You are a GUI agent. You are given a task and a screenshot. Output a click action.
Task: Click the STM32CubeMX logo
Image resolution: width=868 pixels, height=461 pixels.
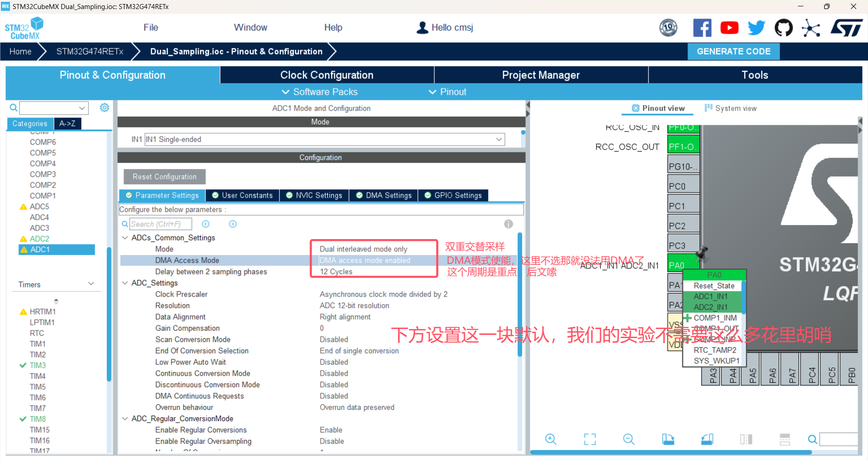[x=24, y=28]
